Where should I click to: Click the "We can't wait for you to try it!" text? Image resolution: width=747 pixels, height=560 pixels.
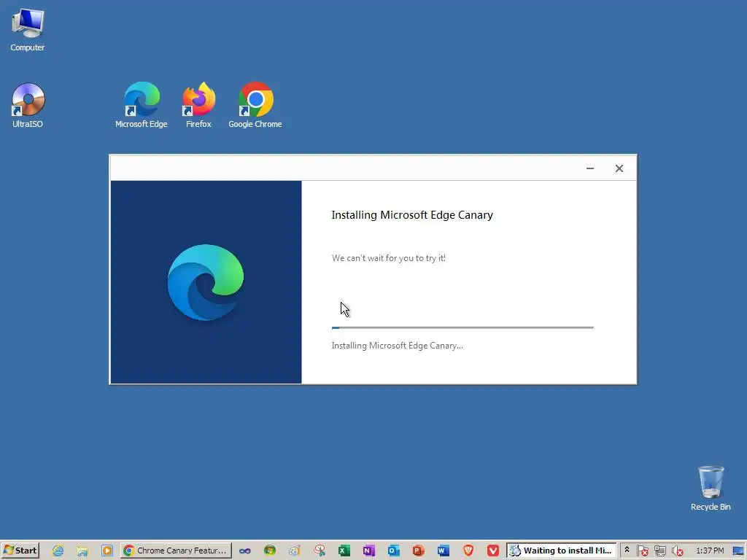pos(389,258)
